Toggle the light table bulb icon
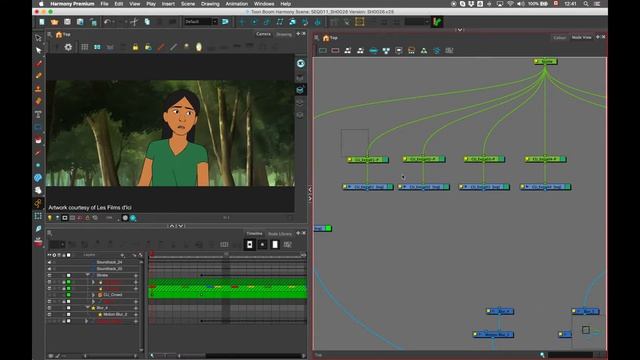Viewport: 640px width, 360px height. pos(50,218)
